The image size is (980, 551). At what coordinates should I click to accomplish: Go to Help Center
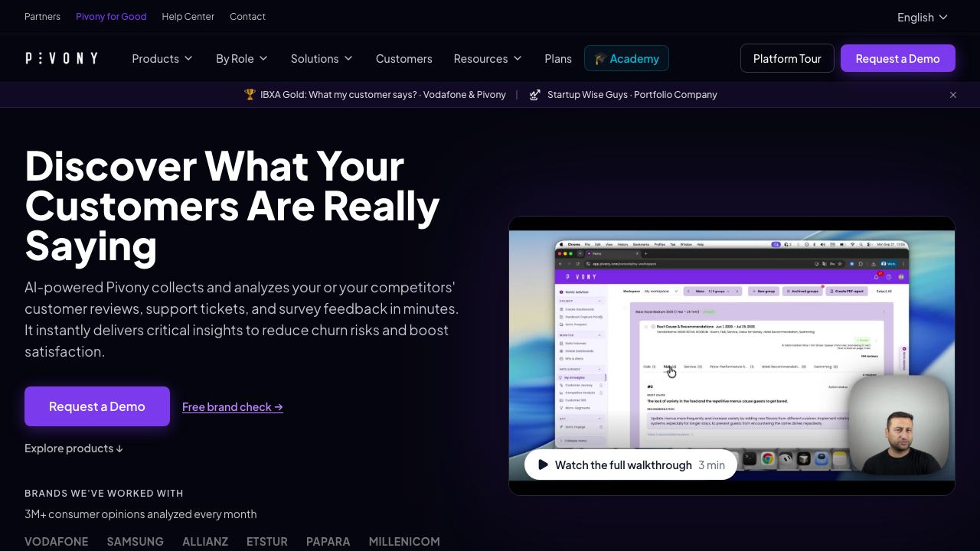click(188, 16)
